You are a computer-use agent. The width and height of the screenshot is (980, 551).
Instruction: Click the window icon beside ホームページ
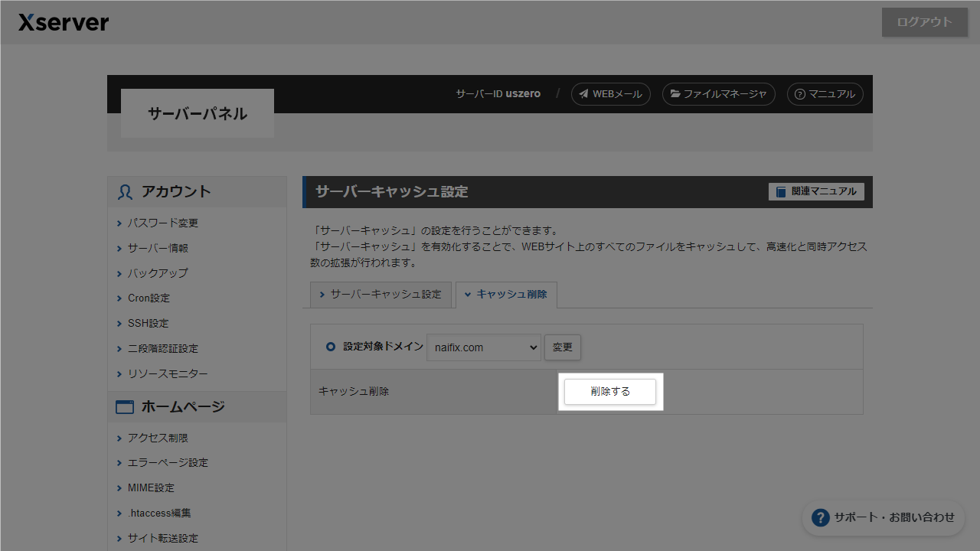pyautogui.click(x=125, y=407)
